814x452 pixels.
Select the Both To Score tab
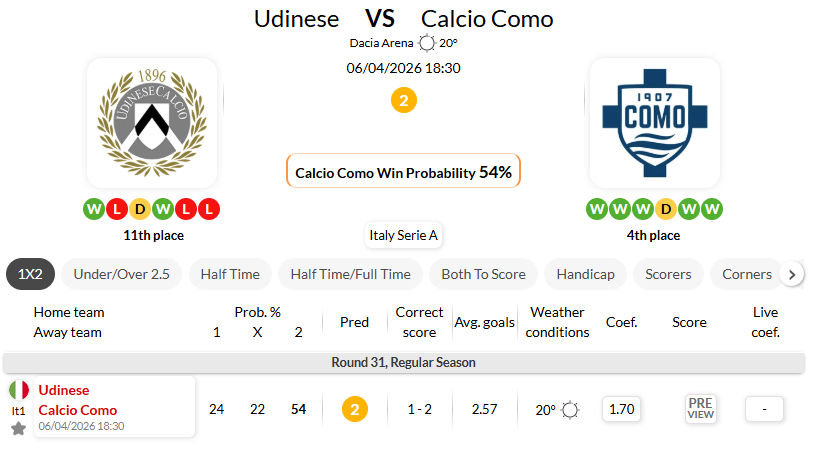pyautogui.click(x=484, y=274)
